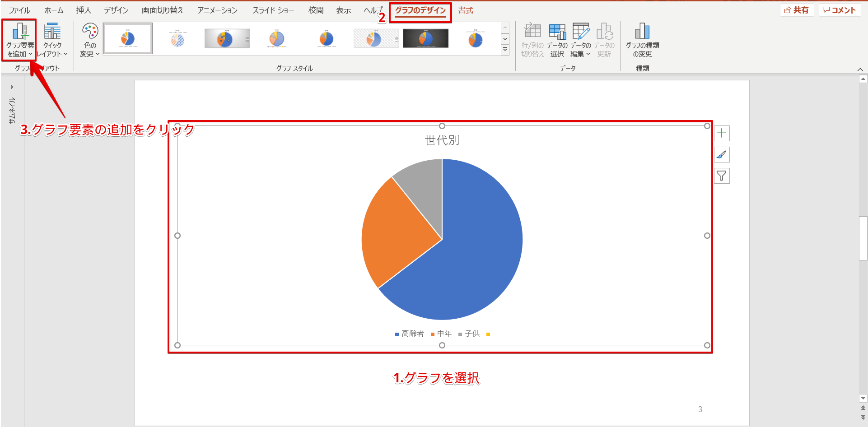Select the グラフのデザイン tab
This screenshot has height=427, width=868.
tap(420, 10)
